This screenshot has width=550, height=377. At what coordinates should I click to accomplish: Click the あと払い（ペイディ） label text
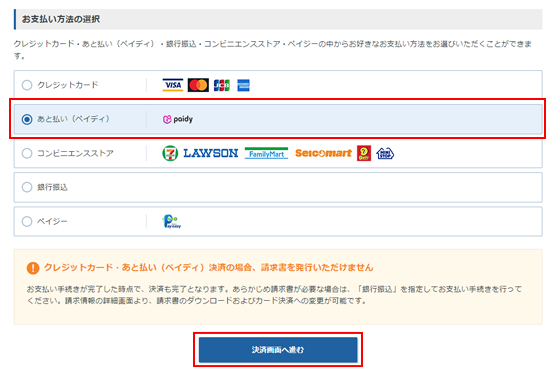[73, 119]
